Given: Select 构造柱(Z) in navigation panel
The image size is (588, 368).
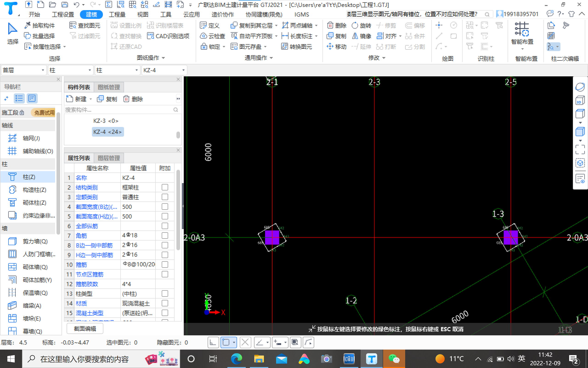Looking at the screenshot, I should [x=28, y=190].
